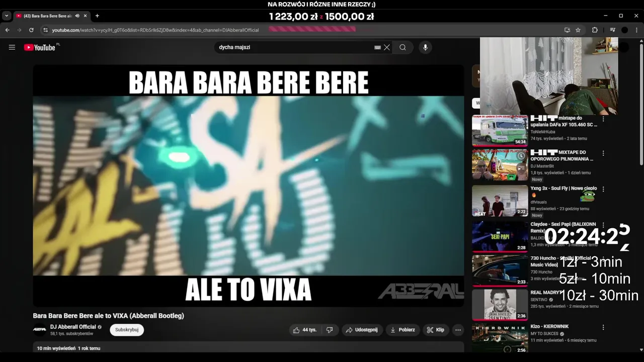
Task: Click the MY TO SUKCES channel name
Action: pyautogui.click(x=545, y=334)
